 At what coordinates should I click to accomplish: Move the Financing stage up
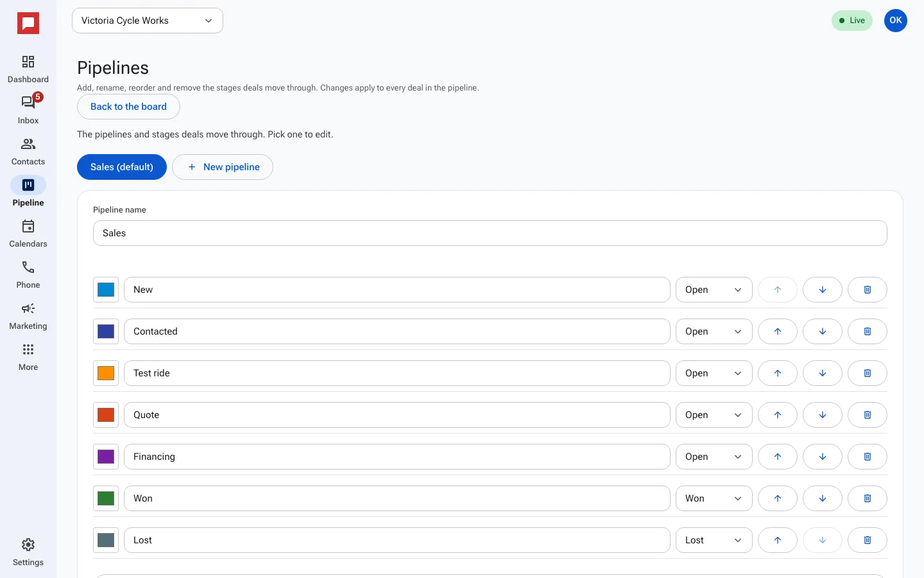(x=778, y=457)
